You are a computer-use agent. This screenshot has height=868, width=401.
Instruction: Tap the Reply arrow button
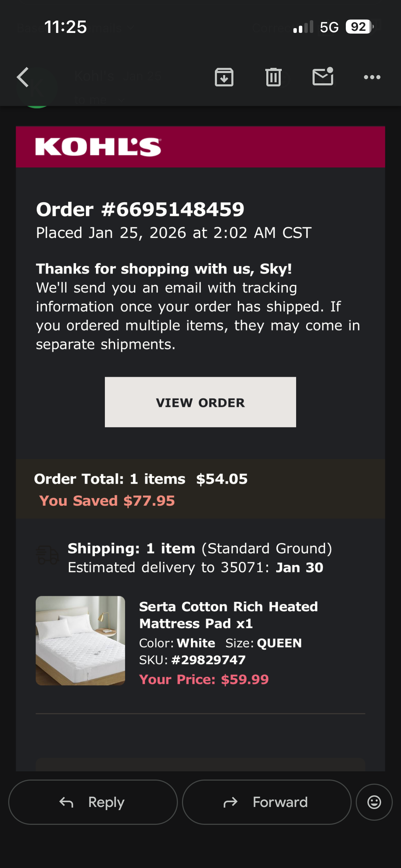93,802
